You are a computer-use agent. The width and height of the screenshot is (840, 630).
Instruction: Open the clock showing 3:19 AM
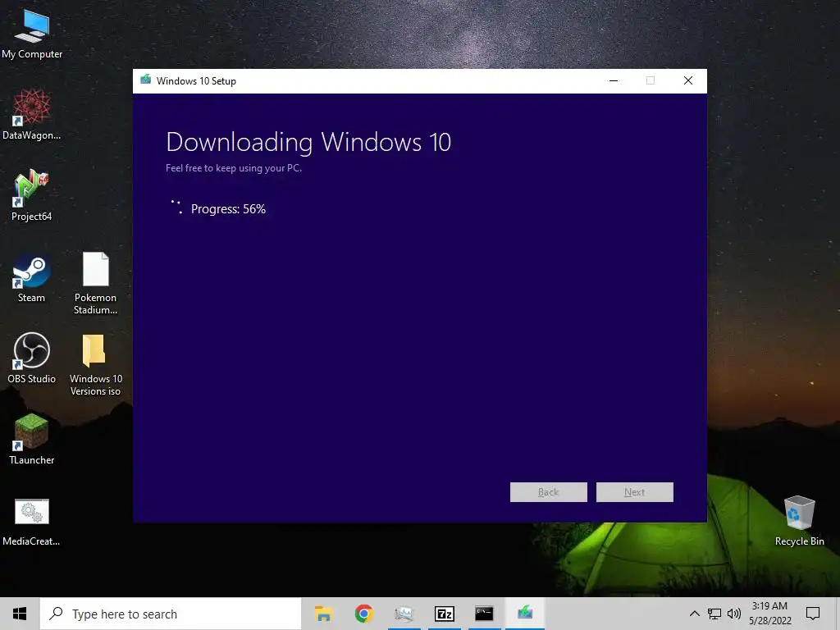coord(769,614)
